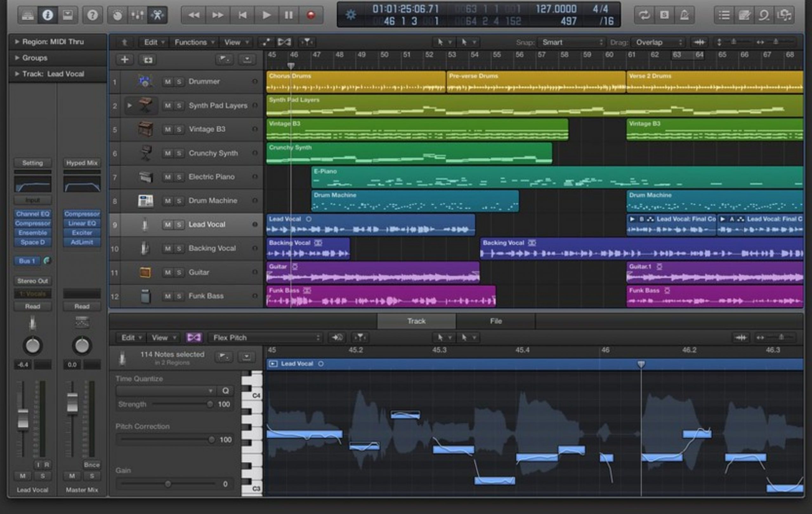Image resolution: width=812 pixels, height=514 pixels.
Task: Click the Channel EQ plugin slot
Action: click(x=33, y=214)
